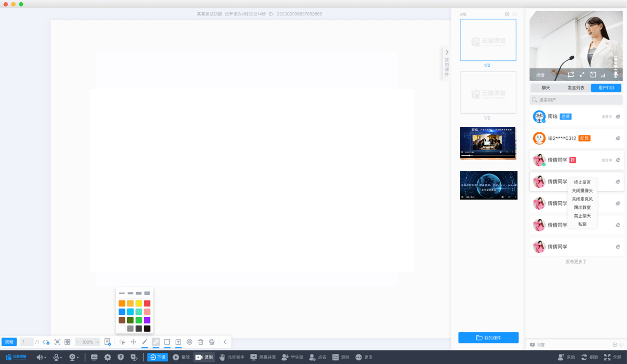627x364 pixels.
Task: Open settings gear in bottom bar
Action: click(107, 357)
